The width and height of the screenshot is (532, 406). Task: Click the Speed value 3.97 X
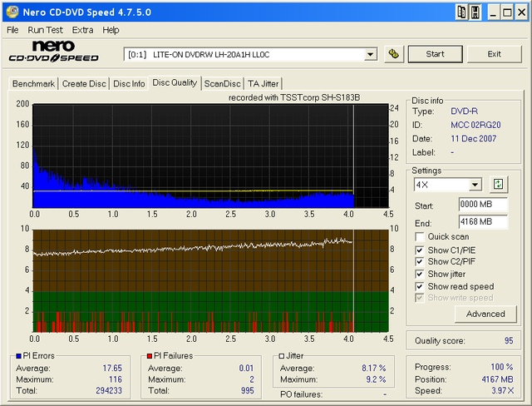(502, 390)
